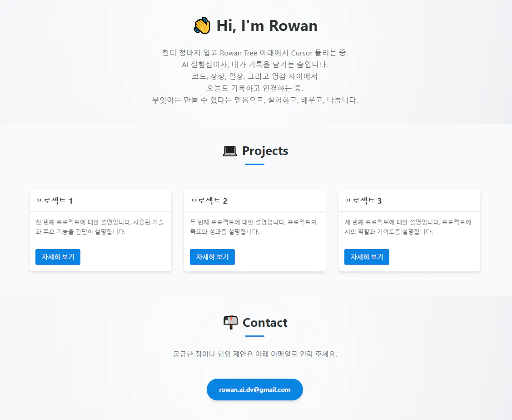
Task: Select the 프로젝트 3 card title
Action: [x=363, y=200]
